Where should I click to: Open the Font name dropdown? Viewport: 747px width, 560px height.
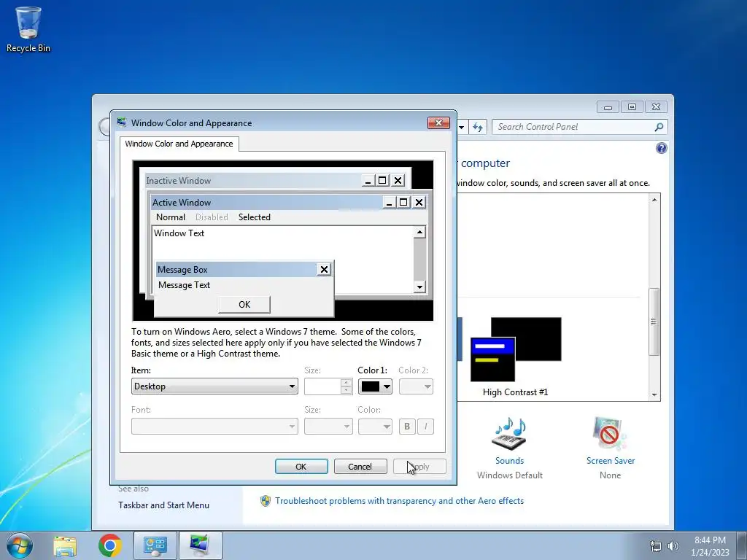215,426
